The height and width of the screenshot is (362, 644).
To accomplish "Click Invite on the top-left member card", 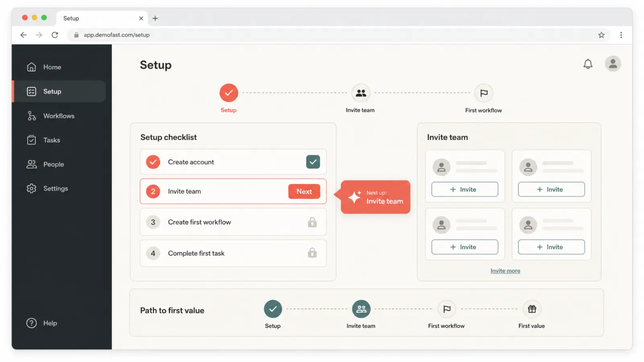I will (464, 189).
